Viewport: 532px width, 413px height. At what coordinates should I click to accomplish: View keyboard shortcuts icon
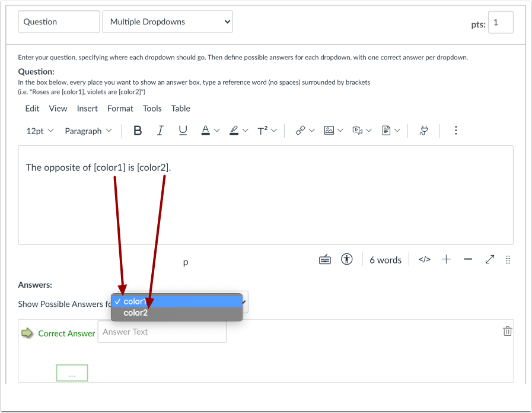(x=324, y=259)
